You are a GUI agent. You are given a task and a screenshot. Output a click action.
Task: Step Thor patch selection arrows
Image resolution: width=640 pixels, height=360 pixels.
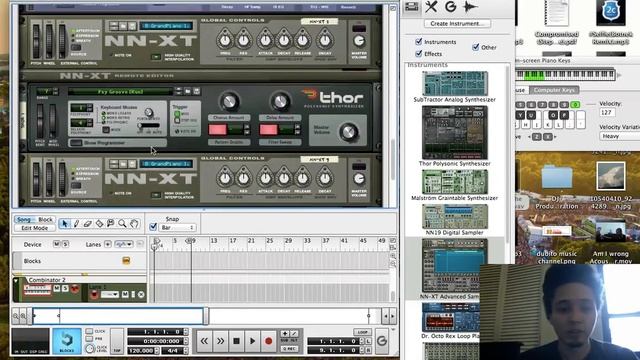pyautogui.click(x=178, y=91)
